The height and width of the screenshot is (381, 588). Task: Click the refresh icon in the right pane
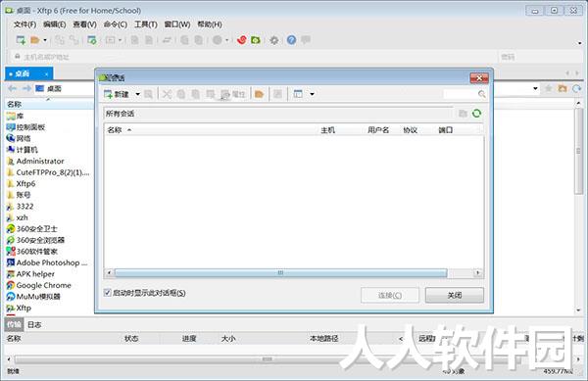coord(576,88)
